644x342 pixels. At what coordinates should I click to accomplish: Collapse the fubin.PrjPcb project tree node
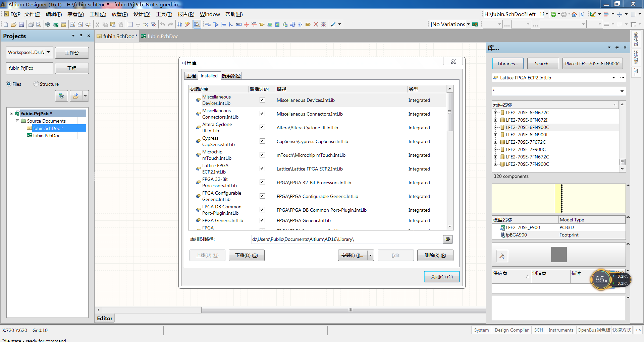tap(12, 114)
